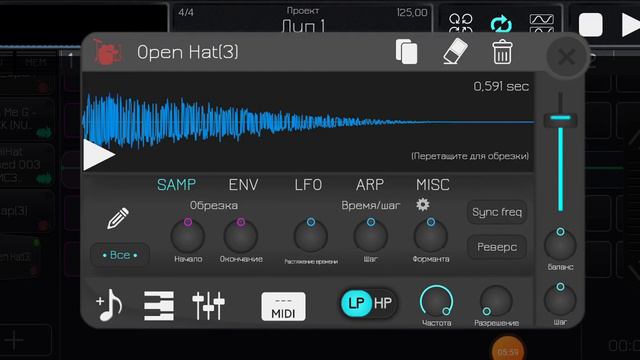The image size is (640, 360).
Task: Click the double-loop icon in top bar
Action: pyautogui.click(x=461, y=24)
